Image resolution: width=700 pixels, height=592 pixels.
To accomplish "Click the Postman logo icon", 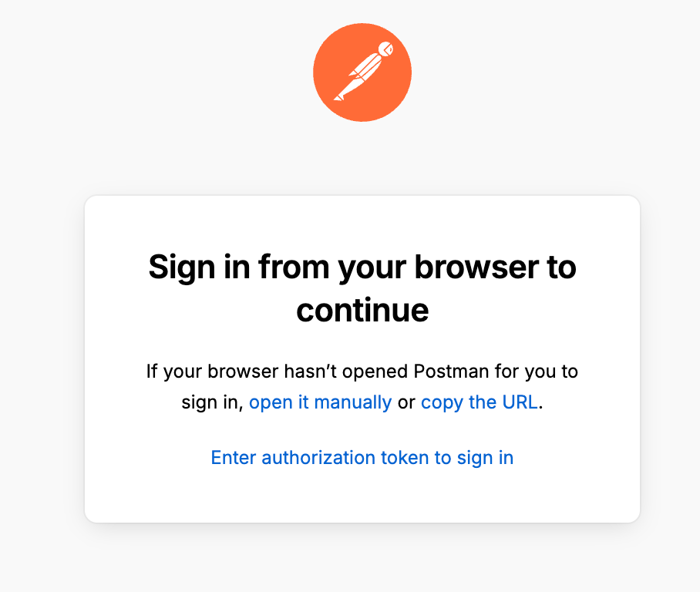I will [x=362, y=72].
